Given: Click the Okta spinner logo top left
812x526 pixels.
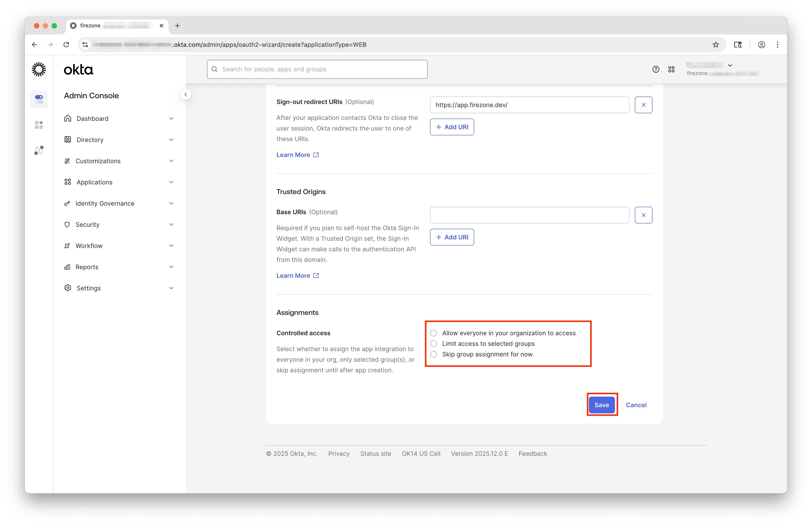Looking at the screenshot, I should pyautogui.click(x=39, y=69).
